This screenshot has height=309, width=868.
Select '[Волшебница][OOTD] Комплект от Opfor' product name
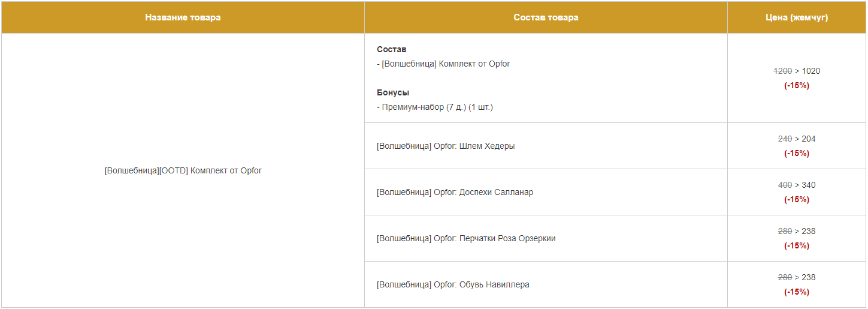coord(183,170)
